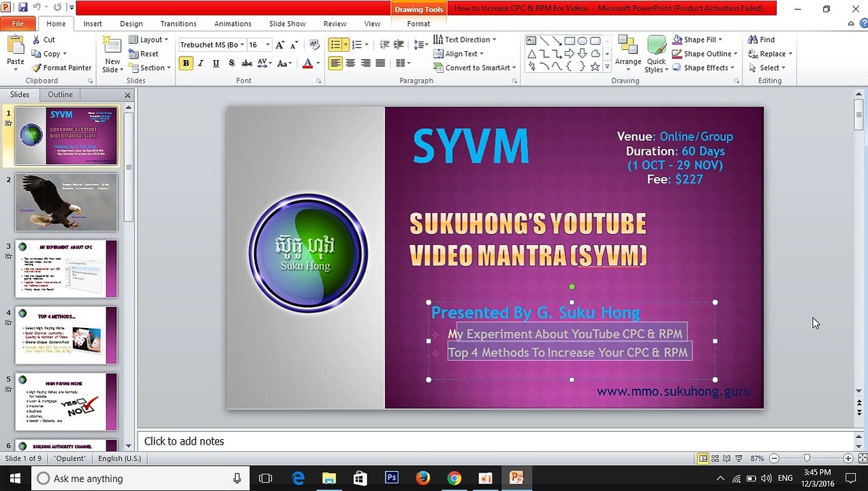Open the Shape Effects dropdown

click(703, 68)
